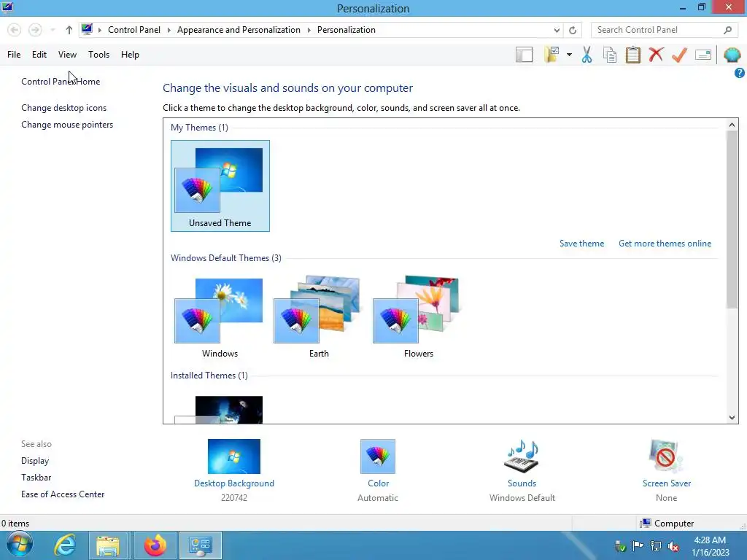Expand the arrow after Control Panel breadcrumb
747x560 pixels.
(x=169, y=30)
